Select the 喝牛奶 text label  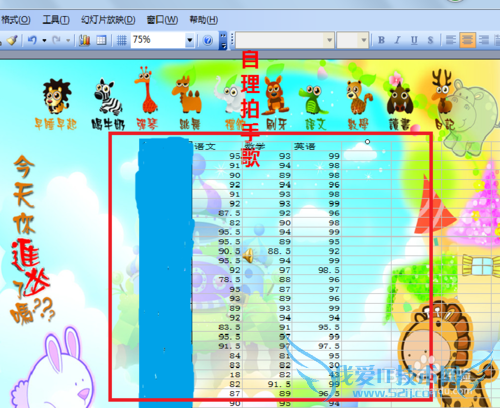tap(108, 124)
